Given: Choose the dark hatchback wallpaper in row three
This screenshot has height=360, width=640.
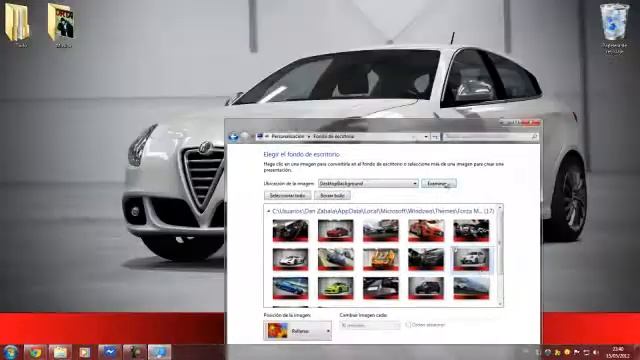Looking at the screenshot, I should click(x=426, y=288).
